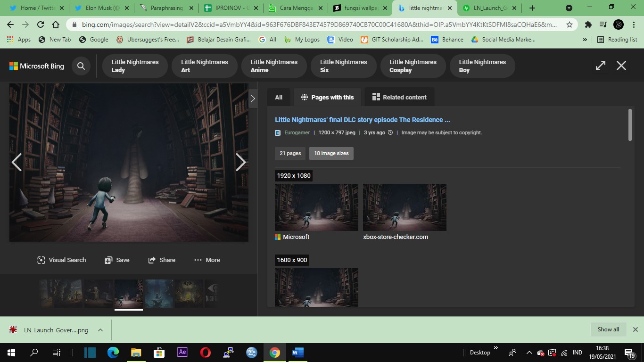
Task: Switch to the fungsi wallpaper tab
Action: click(360, 8)
